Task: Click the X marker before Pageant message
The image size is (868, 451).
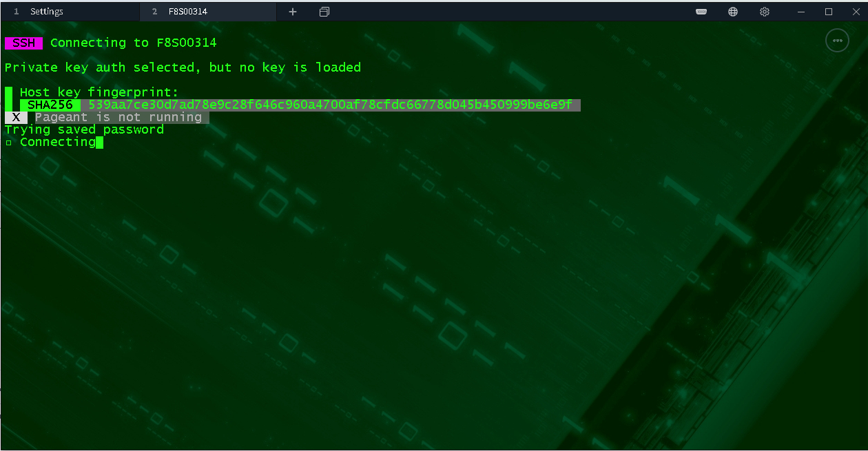Action: (16, 117)
